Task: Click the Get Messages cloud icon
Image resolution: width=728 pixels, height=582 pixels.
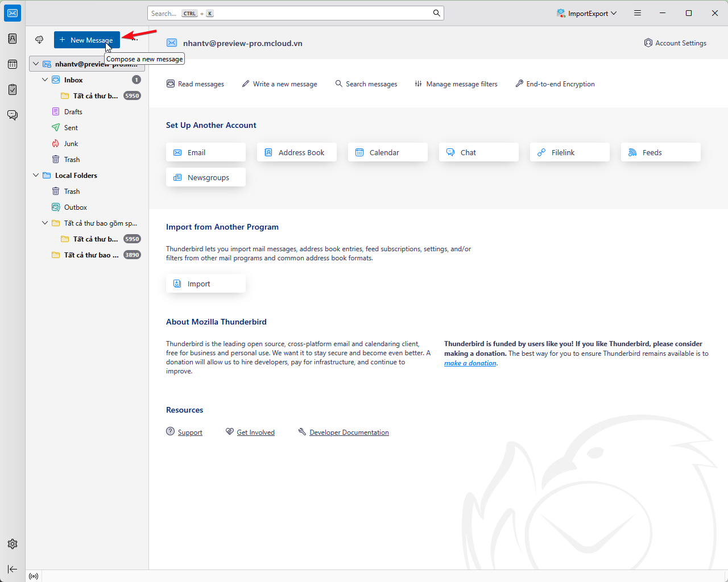Action: [39, 40]
